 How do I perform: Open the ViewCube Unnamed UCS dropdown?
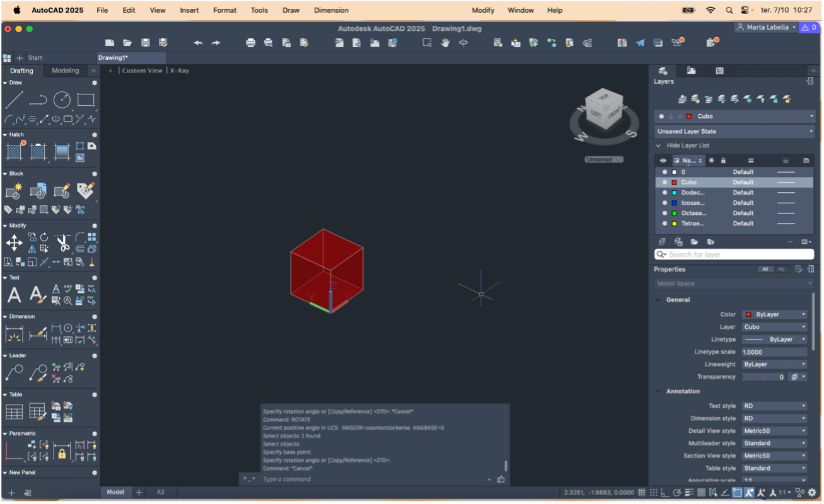[603, 159]
